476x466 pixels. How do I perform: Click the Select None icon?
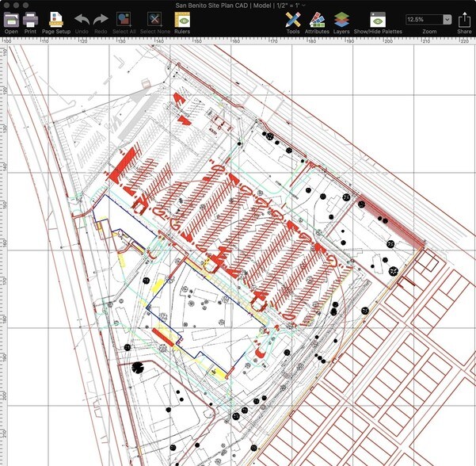(154, 20)
